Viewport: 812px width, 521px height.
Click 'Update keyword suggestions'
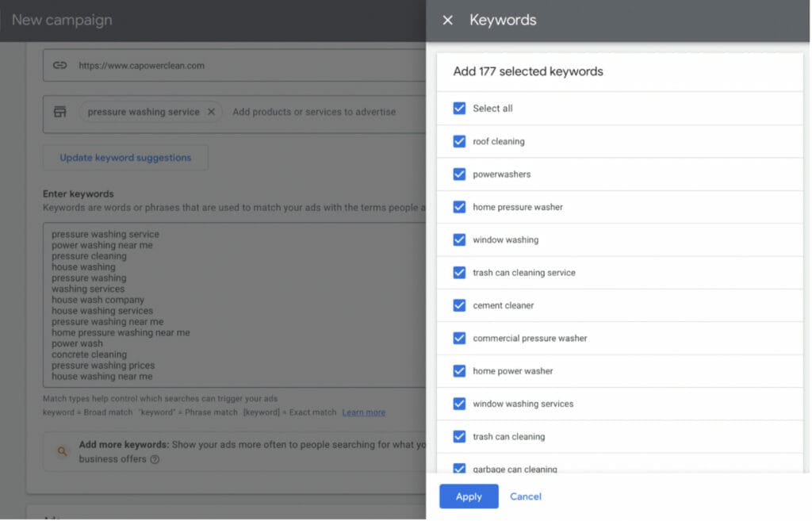[x=124, y=157]
